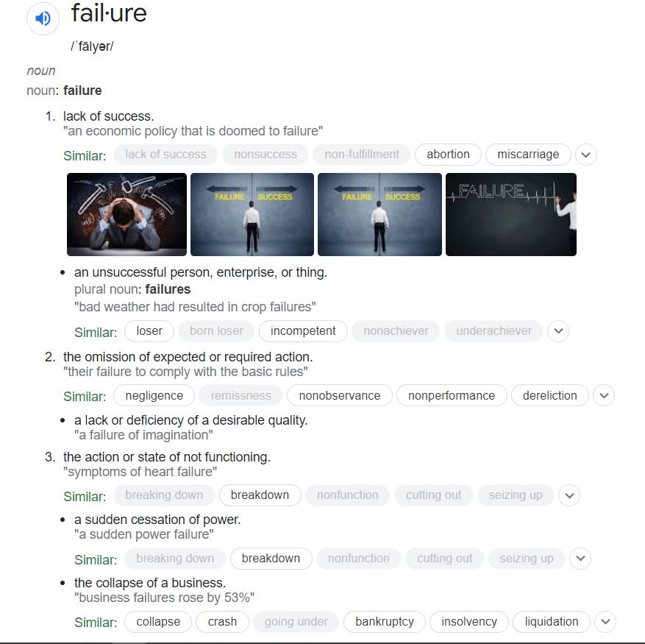
Task: Expand synonyms in the heart failure row
Action: pos(569,495)
